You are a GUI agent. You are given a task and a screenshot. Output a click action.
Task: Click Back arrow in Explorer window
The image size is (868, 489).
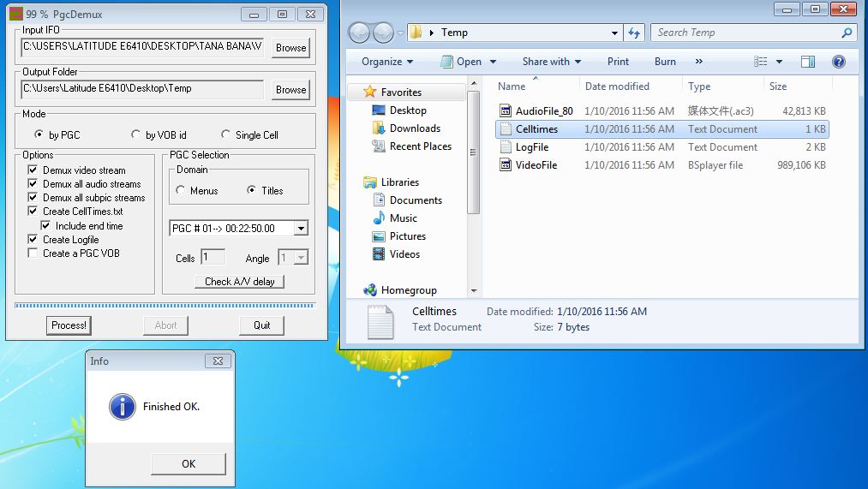[x=359, y=33]
